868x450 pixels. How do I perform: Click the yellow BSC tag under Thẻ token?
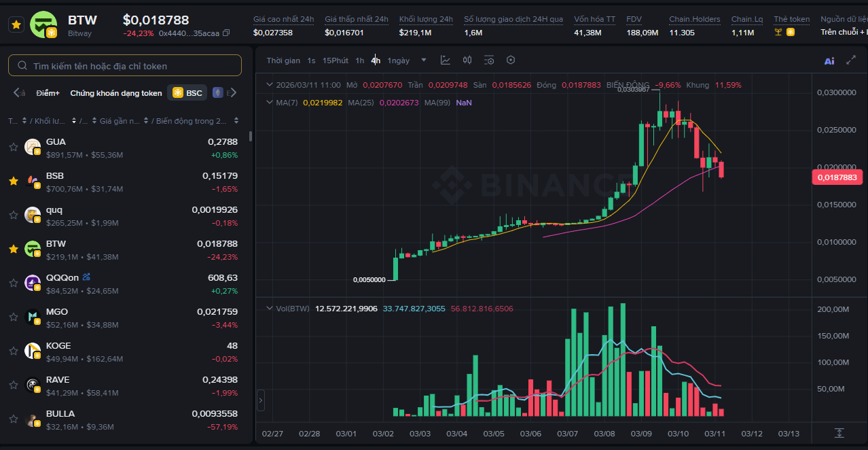point(791,32)
